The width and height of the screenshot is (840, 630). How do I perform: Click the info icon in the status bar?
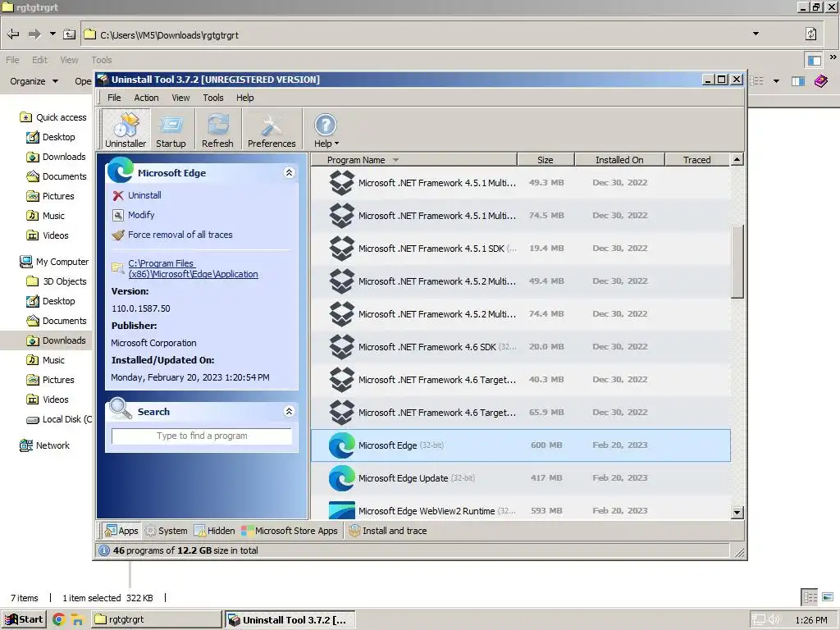[x=104, y=550]
